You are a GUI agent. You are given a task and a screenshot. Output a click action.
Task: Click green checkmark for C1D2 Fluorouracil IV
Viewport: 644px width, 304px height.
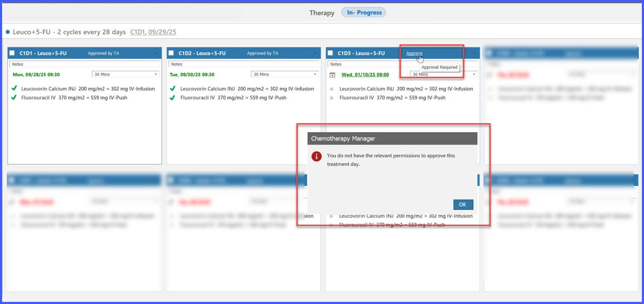click(x=172, y=98)
